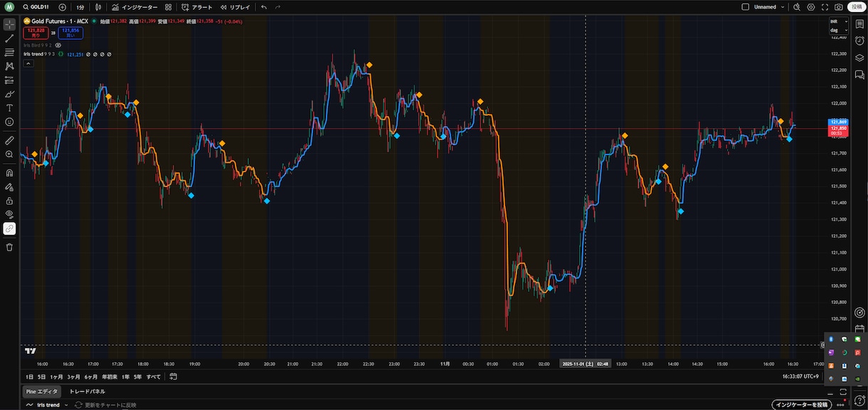This screenshot has width=868, height=410.
Task: Select the 5年 date range
Action: tap(138, 377)
